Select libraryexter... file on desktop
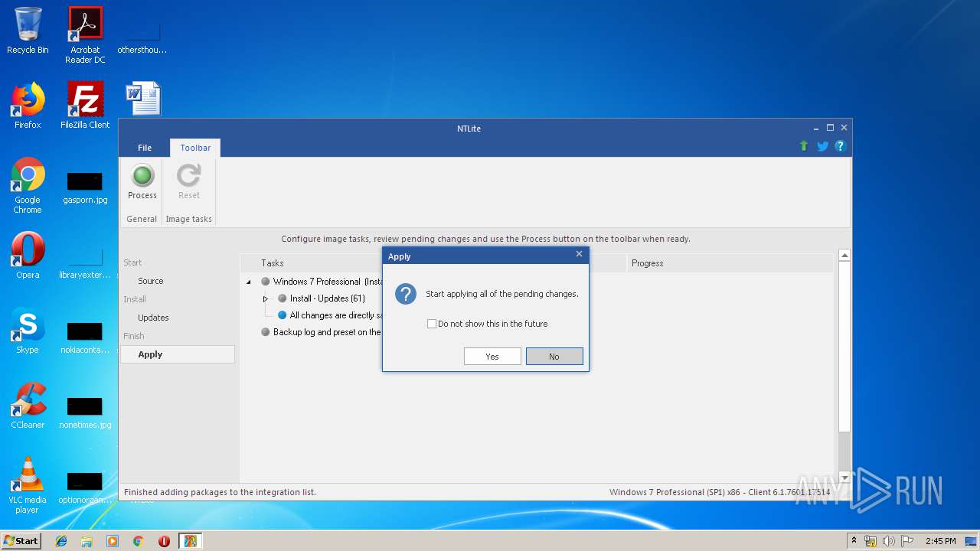Image resolution: width=980 pixels, height=551 pixels. click(x=85, y=263)
